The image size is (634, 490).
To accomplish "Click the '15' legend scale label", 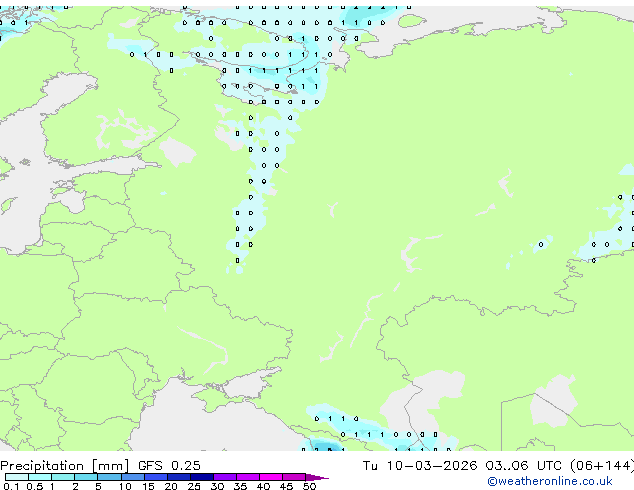I will point(148,486).
